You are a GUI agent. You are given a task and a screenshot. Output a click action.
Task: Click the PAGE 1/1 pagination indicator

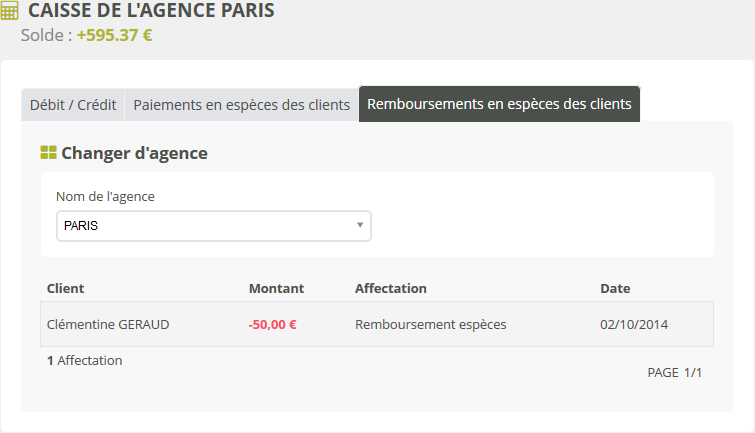point(675,372)
